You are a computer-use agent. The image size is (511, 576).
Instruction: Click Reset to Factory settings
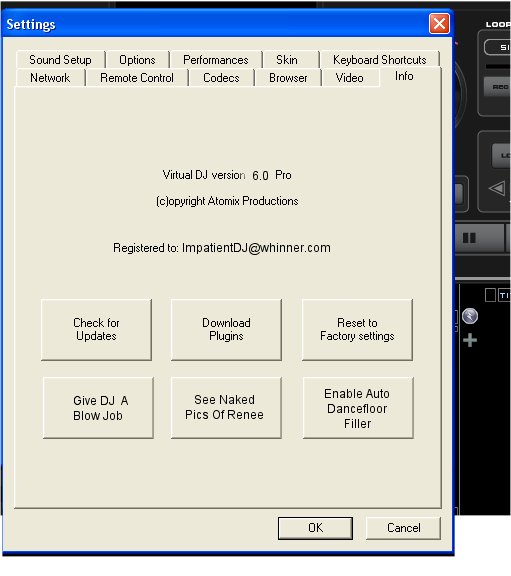[x=357, y=330]
